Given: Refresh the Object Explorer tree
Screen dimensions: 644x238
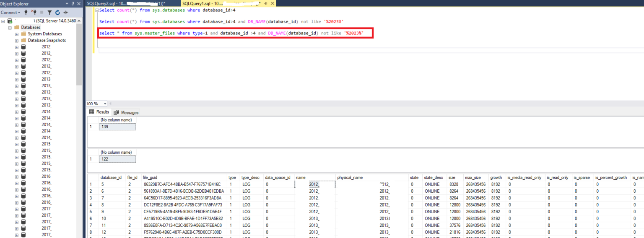Looking at the screenshot, I should tap(57, 13).
